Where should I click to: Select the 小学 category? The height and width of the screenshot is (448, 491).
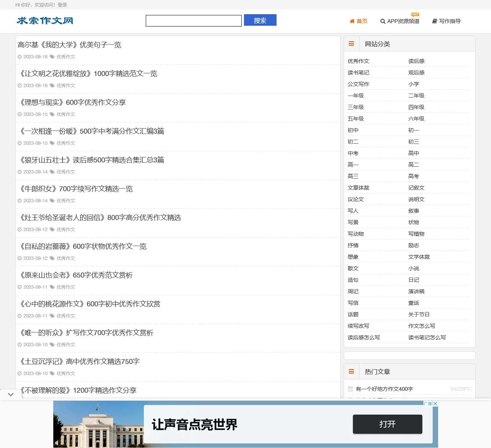tap(414, 84)
